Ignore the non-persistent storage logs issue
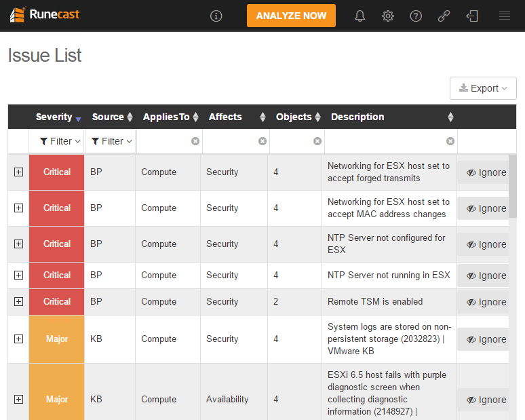Screen dimensions: 525x420 (x=486, y=339)
